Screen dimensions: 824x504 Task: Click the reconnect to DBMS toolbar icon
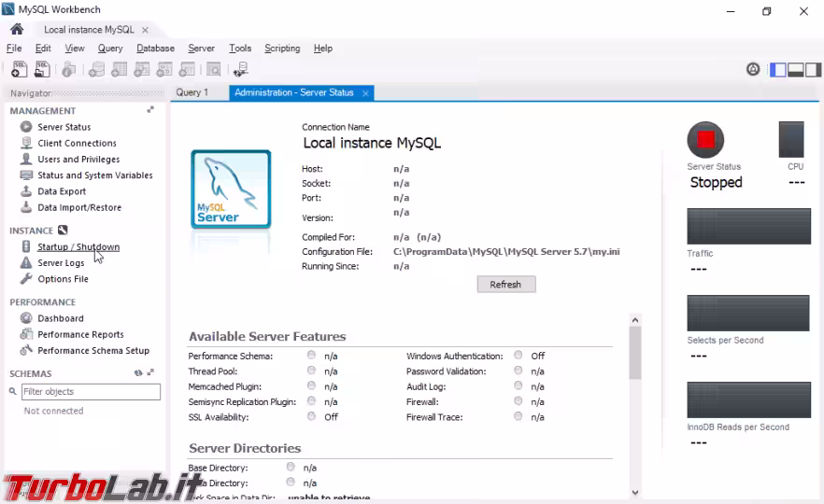tap(240, 69)
